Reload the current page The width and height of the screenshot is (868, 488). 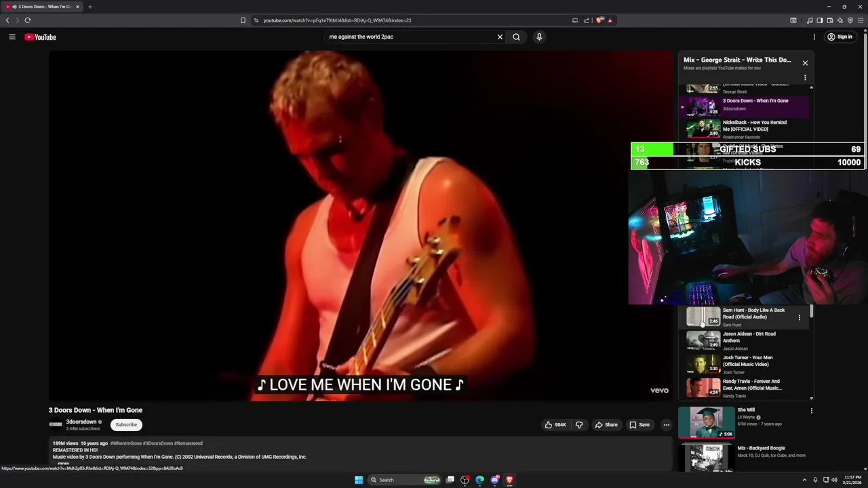pyautogui.click(x=28, y=20)
